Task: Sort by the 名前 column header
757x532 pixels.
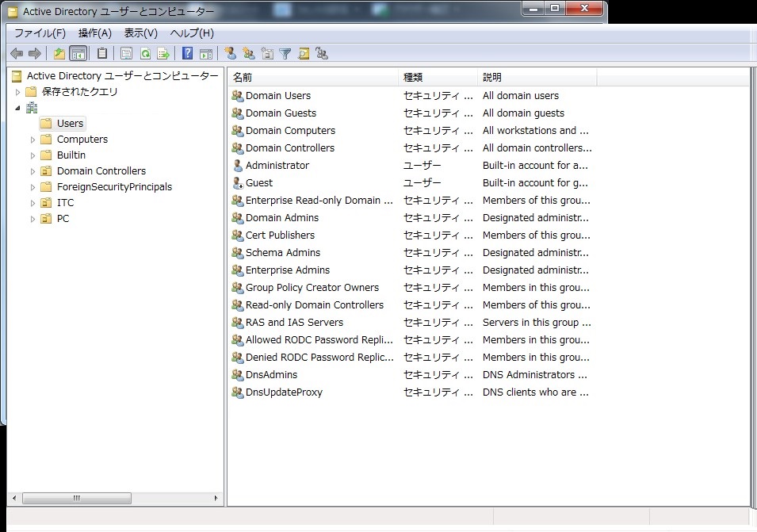Action: pos(313,77)
